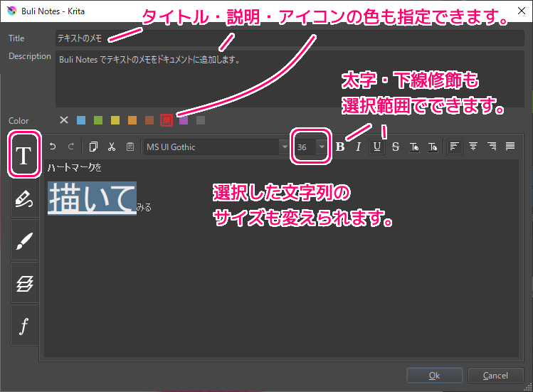Open text color picker

(x=414, y=147)
